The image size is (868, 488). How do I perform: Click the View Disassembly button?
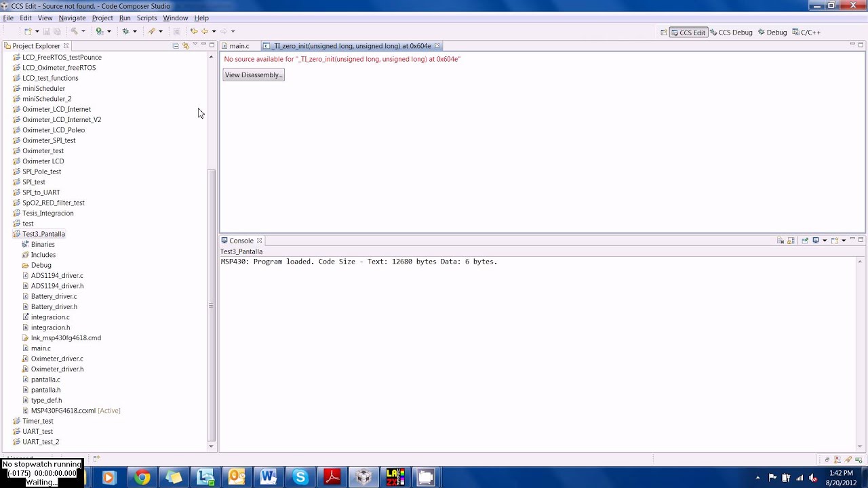click(254, 75)
